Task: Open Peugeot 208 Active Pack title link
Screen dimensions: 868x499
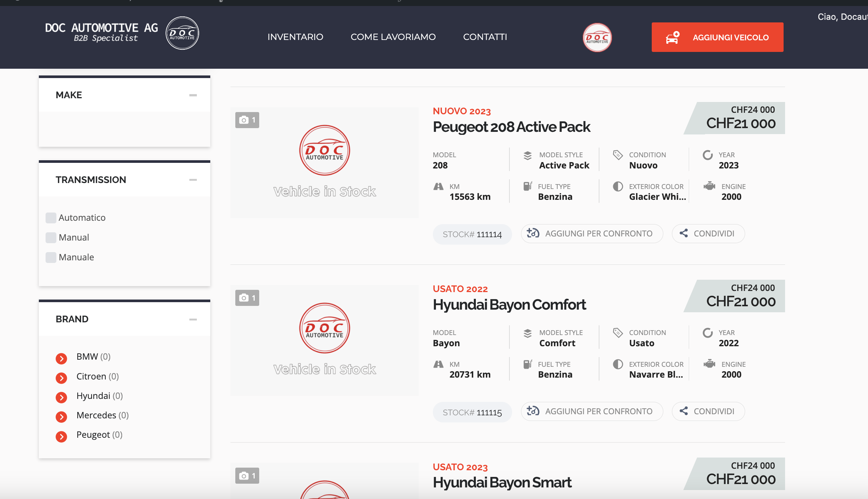Action: pos(511,127)
